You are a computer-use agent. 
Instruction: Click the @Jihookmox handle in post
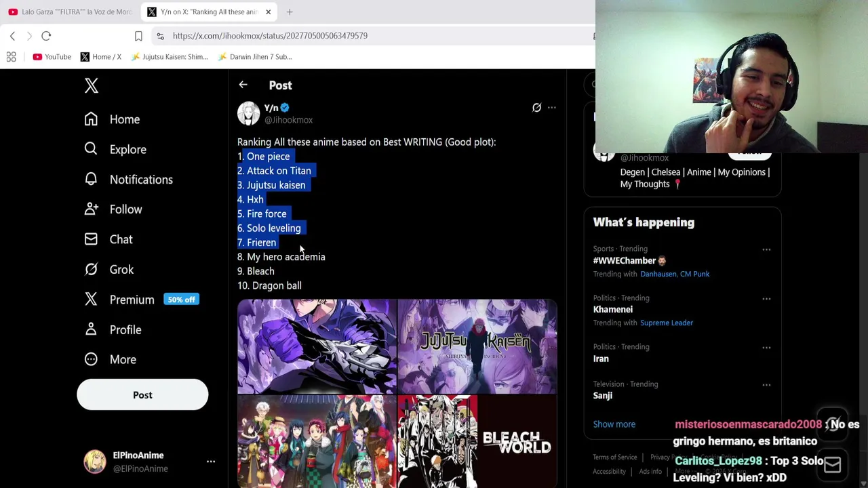tap(288, 120)
